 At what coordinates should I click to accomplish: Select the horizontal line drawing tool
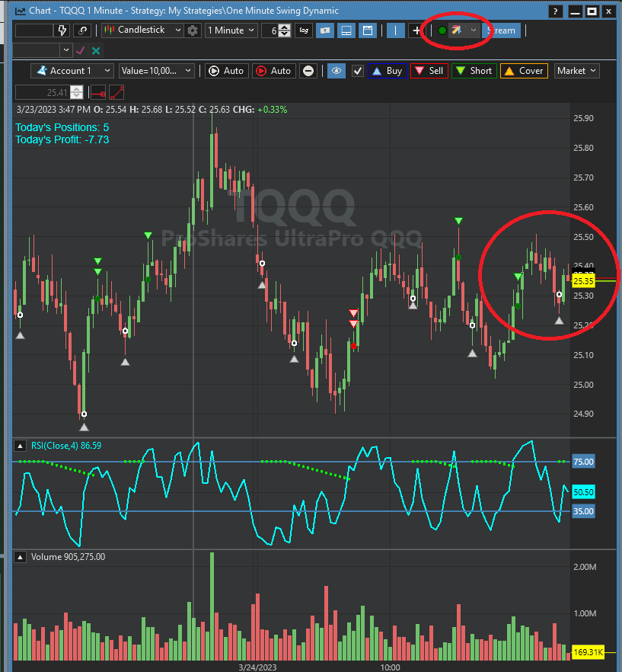pyautogui.click(x=97, y=92)
